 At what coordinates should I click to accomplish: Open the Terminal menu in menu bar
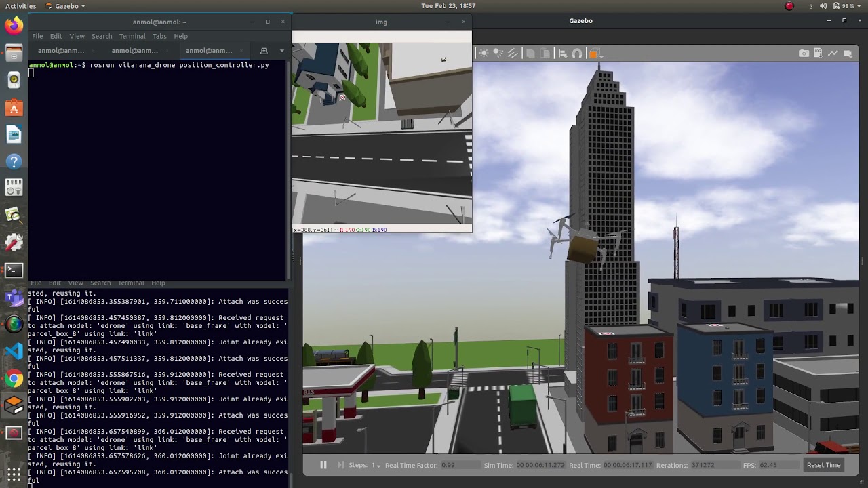[132, 36]
